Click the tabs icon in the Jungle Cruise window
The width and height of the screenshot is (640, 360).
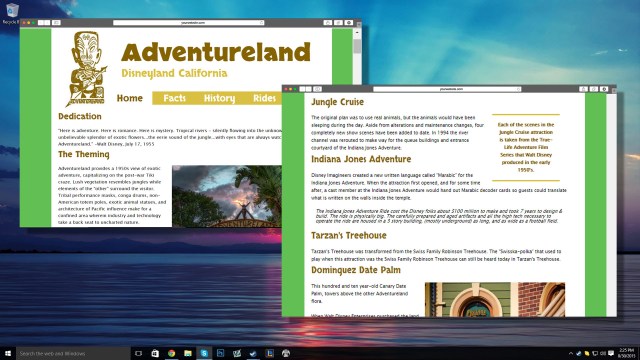pos(594,89)
